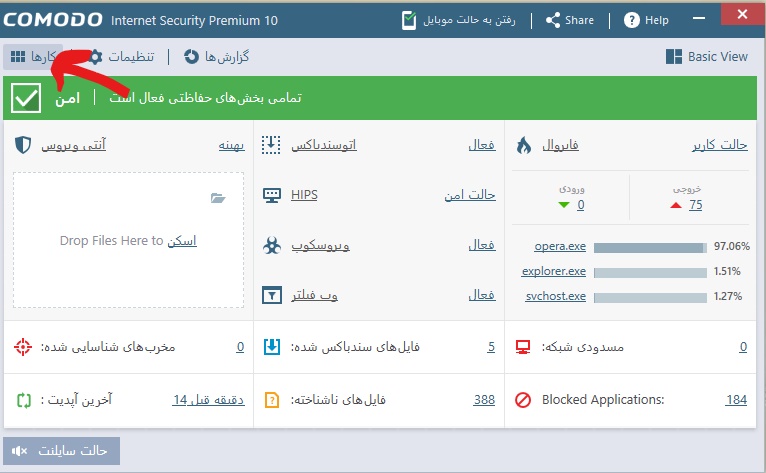The image size is (766, 473).
Task: Click the green inbound arrow icon
Action: tap(564, 205)
